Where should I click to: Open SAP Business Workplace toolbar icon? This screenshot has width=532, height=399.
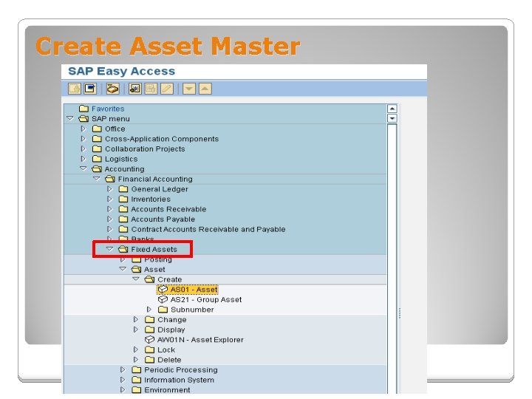112,89
